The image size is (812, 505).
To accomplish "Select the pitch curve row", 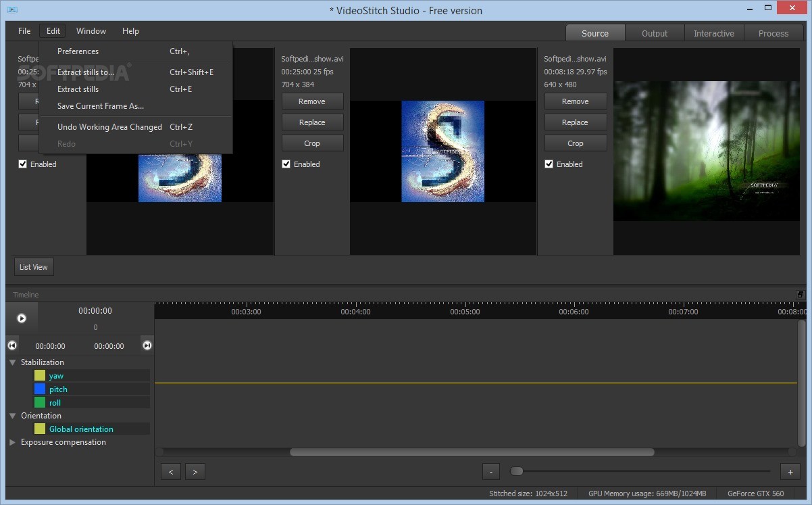I will click(92, 389).
